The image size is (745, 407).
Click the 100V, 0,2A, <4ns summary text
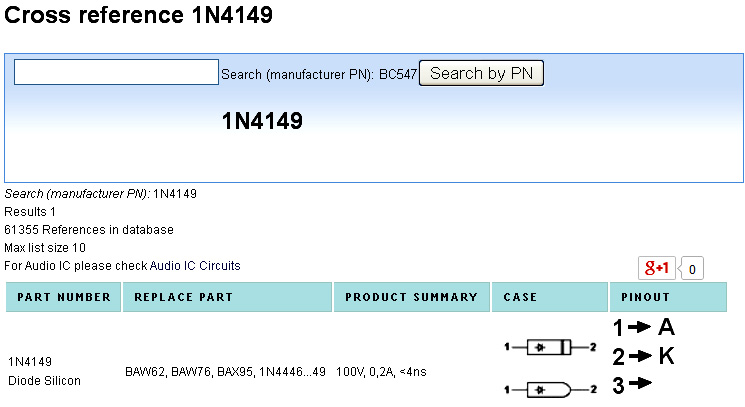[x=382, y=372]
